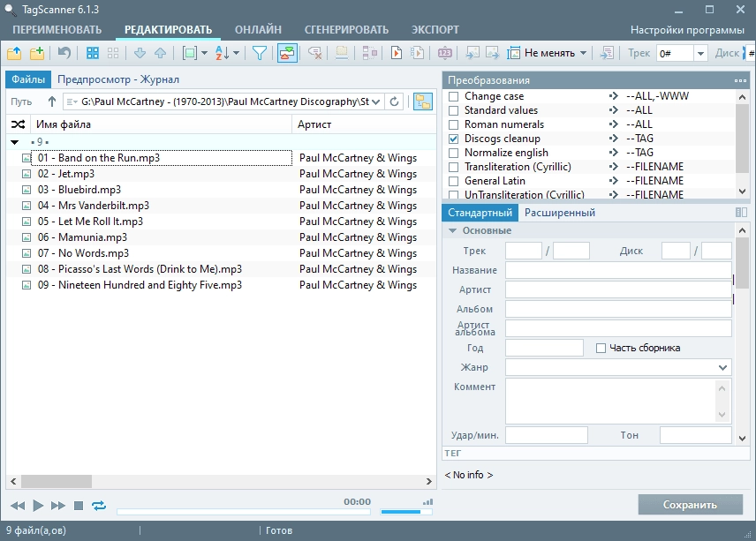Click the cover art icon left of Не менять
The image size is (756, 541).
[513, 53]
